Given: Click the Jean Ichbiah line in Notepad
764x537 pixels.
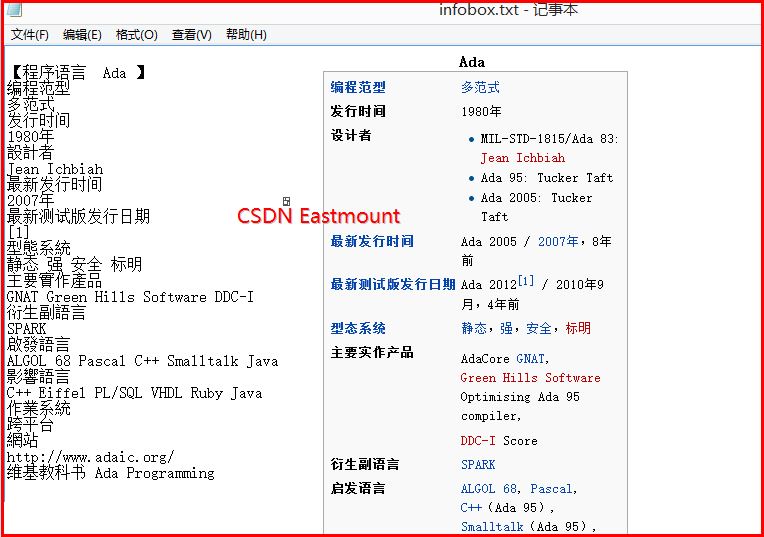Looking at the screenshot, I should (55, 169).
